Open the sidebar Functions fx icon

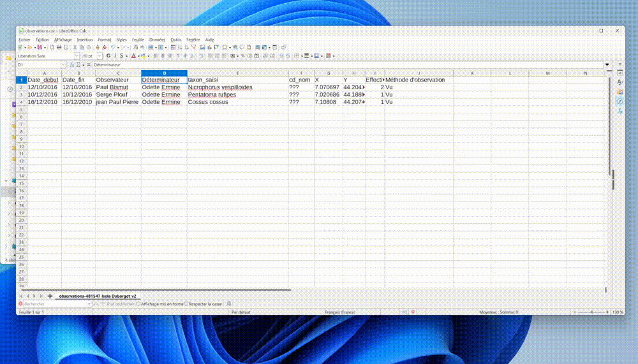[x=619, y=111]
